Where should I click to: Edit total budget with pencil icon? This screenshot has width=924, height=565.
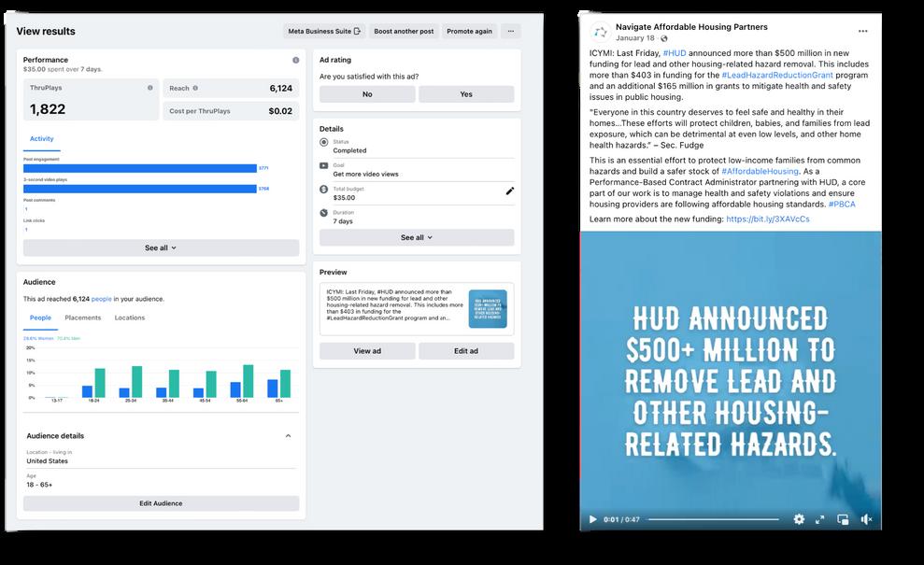coord(510,191)
